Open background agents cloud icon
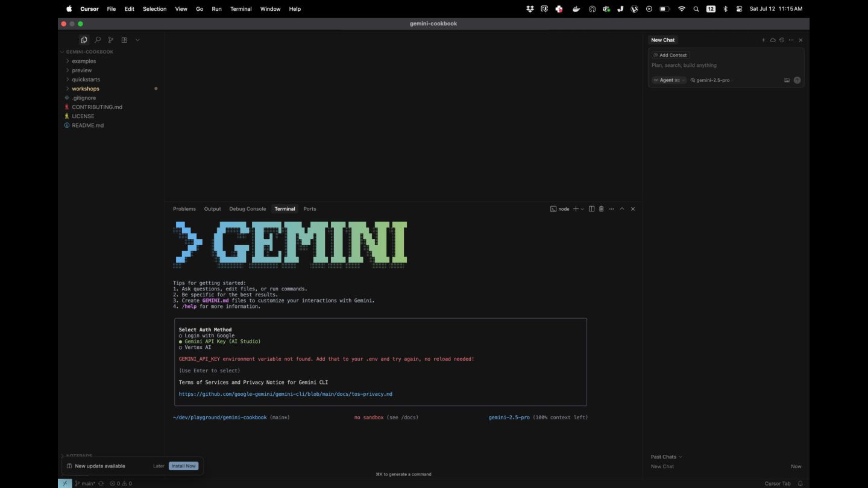The width and height of the screenshot is (868, 488). pyautogui.click(x=773, y=40)
